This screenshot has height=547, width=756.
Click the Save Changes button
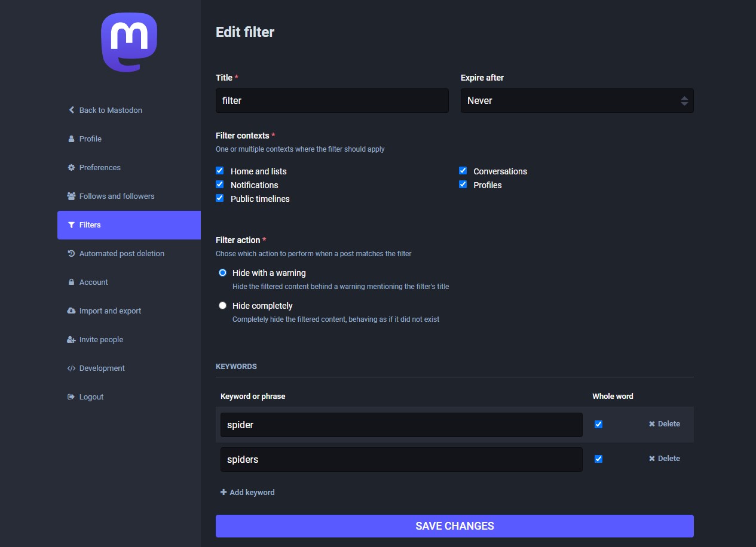(x=455, y=526)
